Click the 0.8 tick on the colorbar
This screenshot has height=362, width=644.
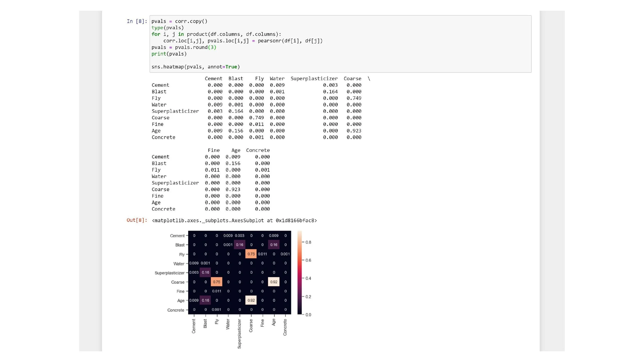[308, 242]
